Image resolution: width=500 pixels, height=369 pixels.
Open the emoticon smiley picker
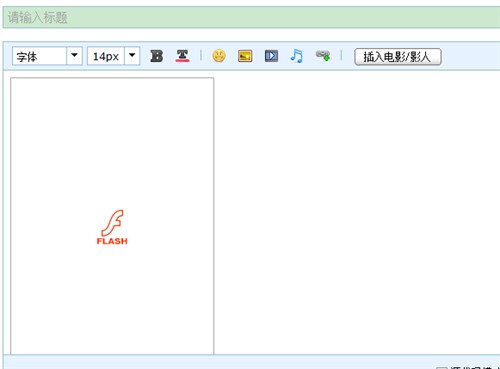[x=219, y=56]
